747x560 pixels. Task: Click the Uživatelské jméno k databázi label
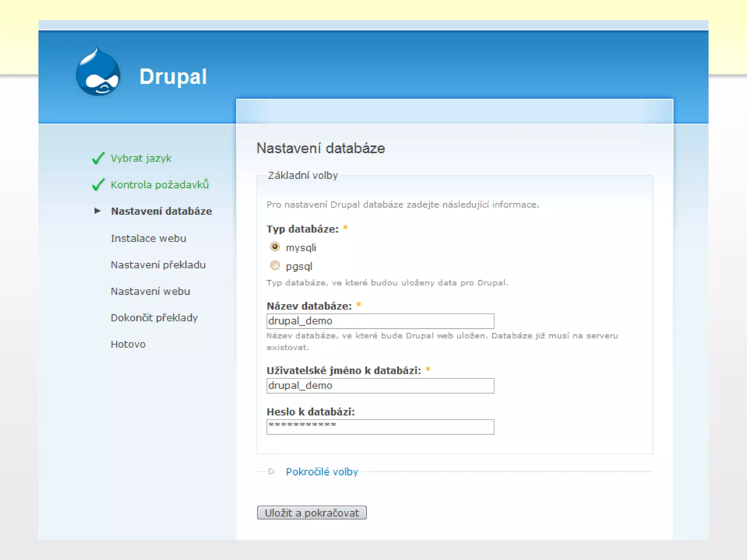[x=344, y=370]
